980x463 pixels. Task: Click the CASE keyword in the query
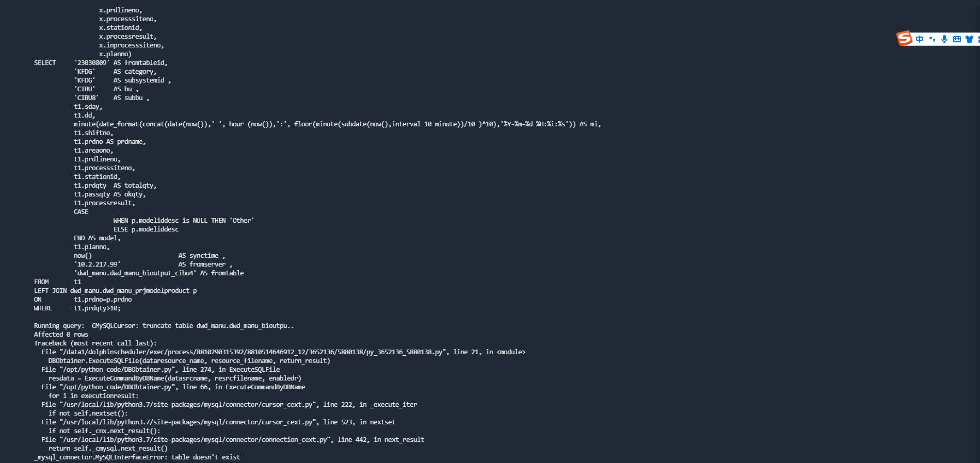tap(81, 212)
